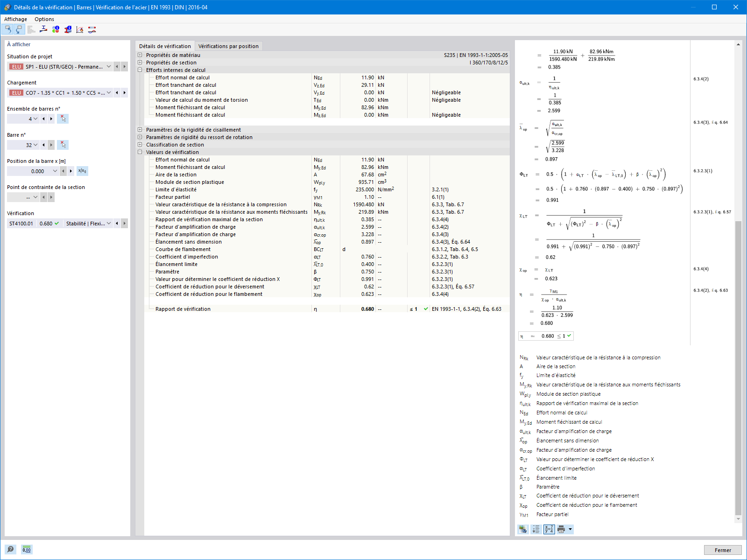This screenshot has height=560, width=747.
Task: Go to next Ensemble de barres
Action: [51, 119]
